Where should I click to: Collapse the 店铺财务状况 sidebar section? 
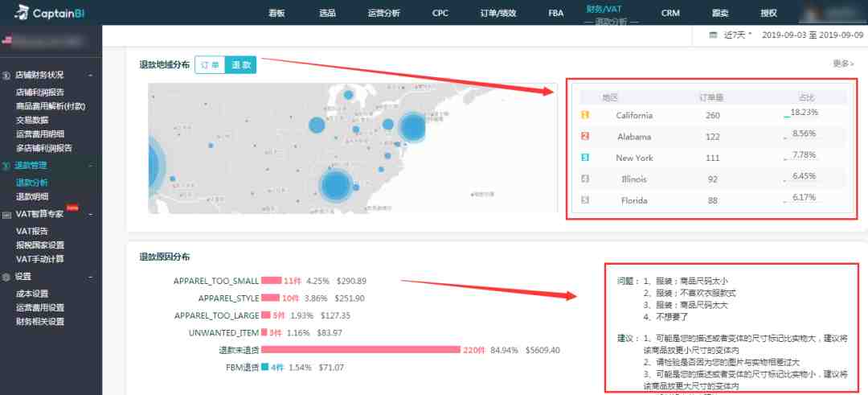[90, 75]
